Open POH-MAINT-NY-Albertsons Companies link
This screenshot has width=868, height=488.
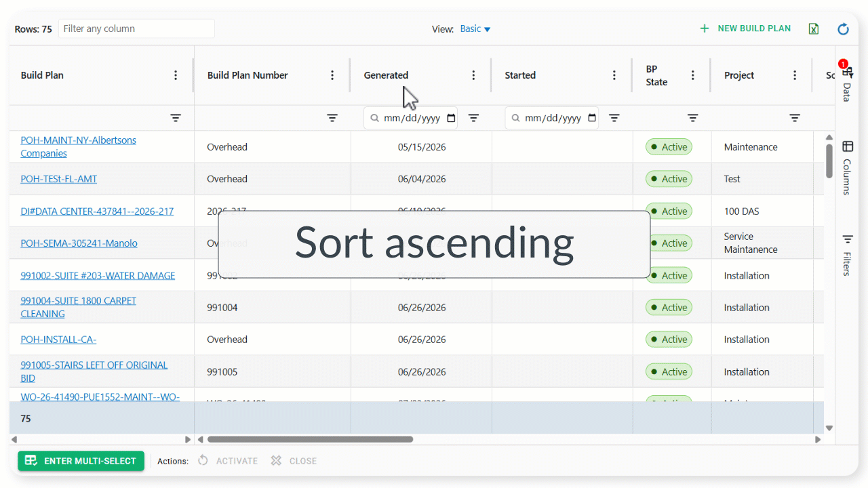coord(78,146)
